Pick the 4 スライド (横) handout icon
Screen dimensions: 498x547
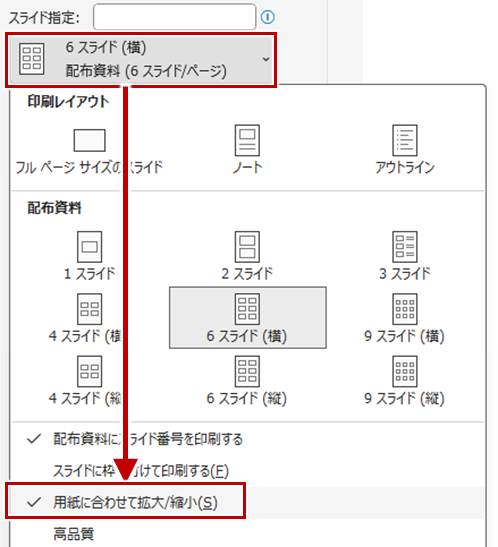[90, 309]
